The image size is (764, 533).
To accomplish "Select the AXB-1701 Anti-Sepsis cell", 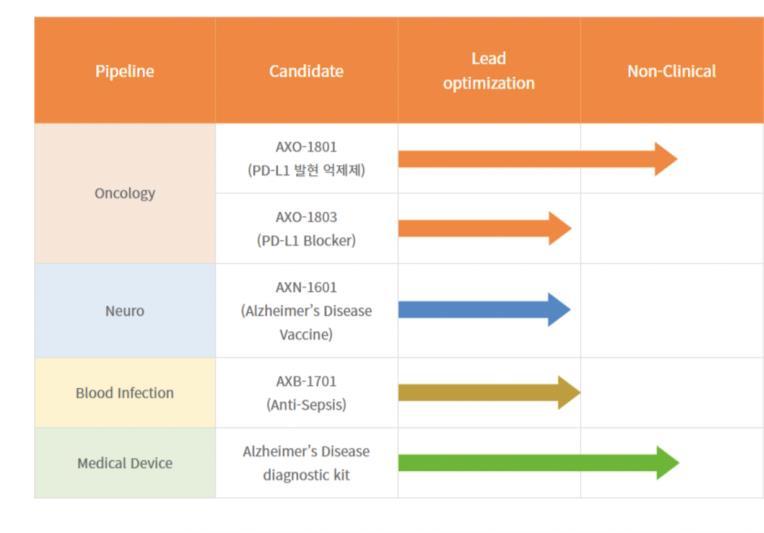I will pos(306,393).
